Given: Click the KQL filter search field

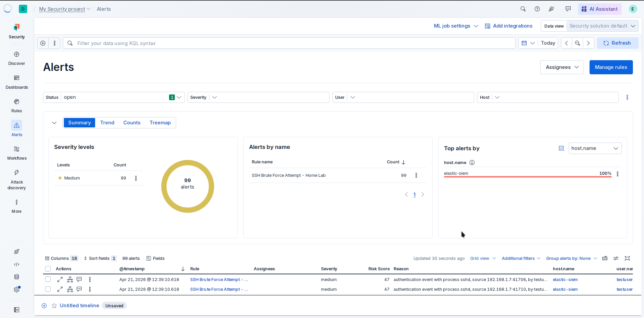Looking at the screenshot, I should tap(289, 43).
